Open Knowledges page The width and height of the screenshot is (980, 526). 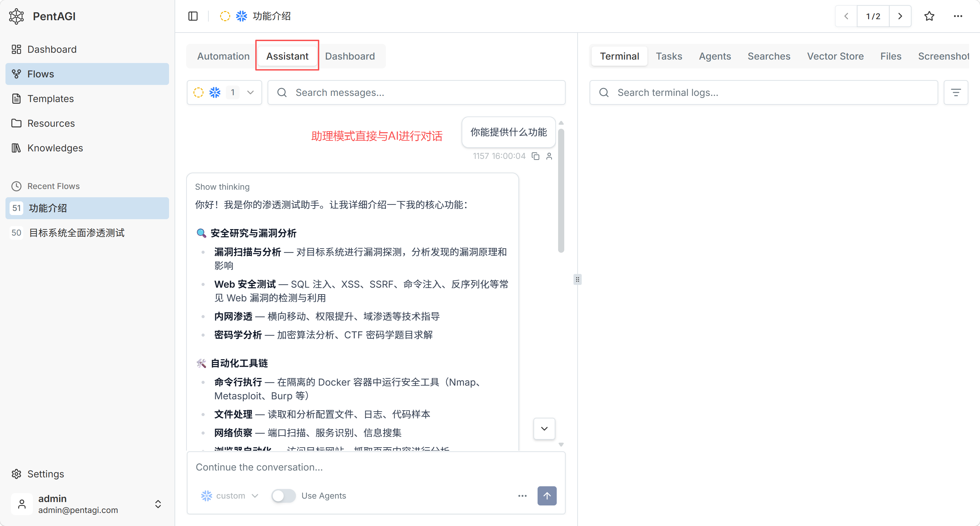pyautogui.click(x=87, y=148)
